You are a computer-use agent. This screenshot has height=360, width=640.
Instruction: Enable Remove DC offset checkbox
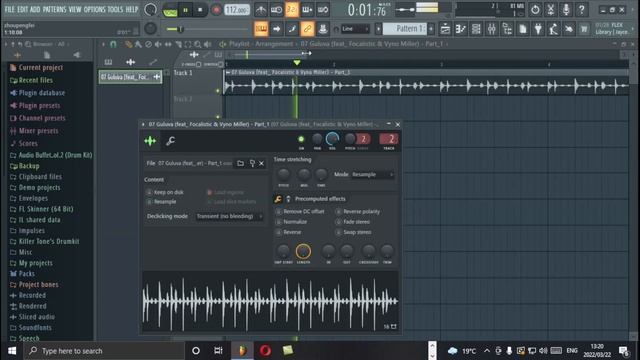(278, 211)
